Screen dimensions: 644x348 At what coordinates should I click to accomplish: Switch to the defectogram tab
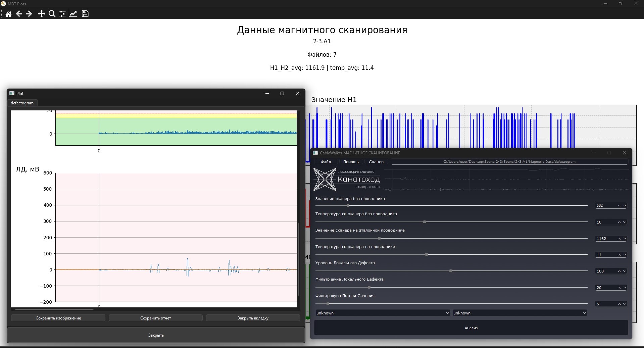pos(22,103)
